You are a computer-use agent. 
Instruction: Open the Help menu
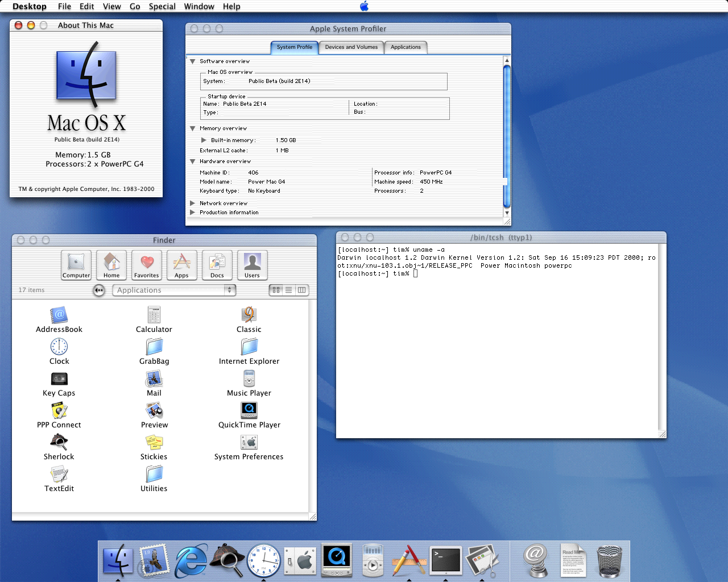coord(231,6)
